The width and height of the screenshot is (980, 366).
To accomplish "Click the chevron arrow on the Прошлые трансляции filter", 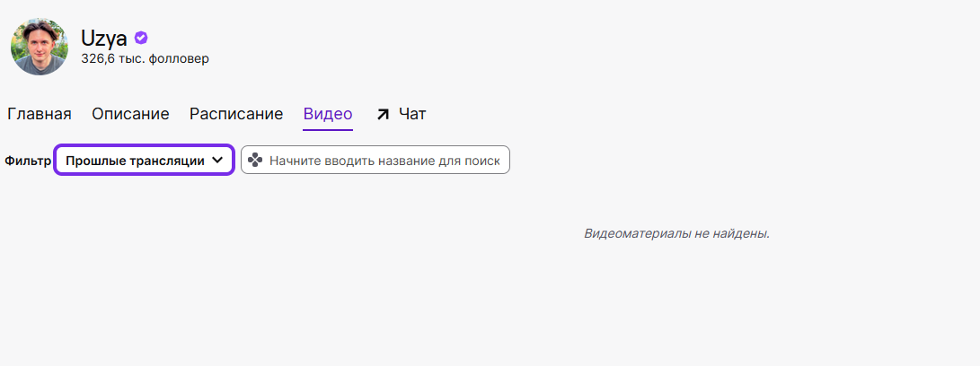I will tap(216, 161).
